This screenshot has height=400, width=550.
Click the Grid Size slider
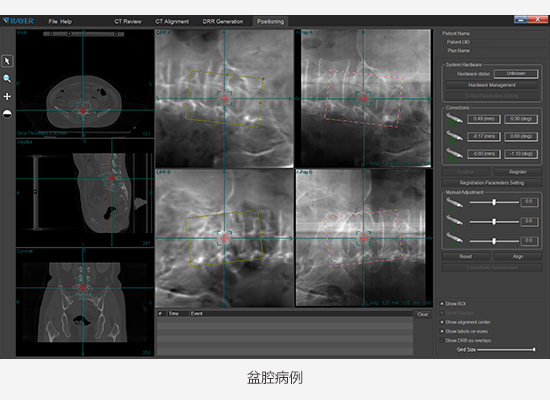coord(506,349)
